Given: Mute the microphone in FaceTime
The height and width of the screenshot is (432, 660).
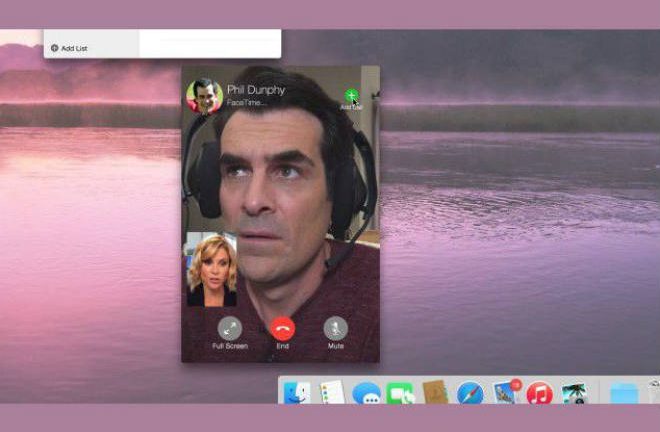Looking at the screenshot, I should (335, 328).
